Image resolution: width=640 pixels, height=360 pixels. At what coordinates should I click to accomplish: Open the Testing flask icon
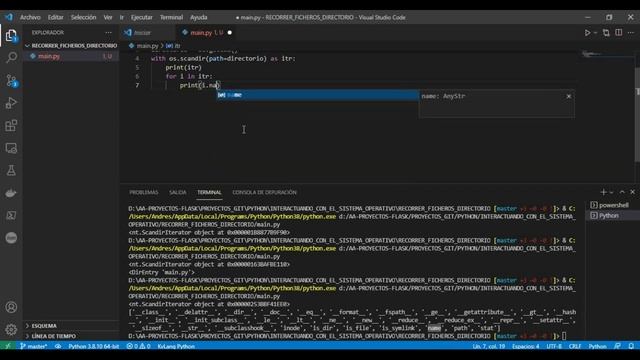(x=11, y=170)
